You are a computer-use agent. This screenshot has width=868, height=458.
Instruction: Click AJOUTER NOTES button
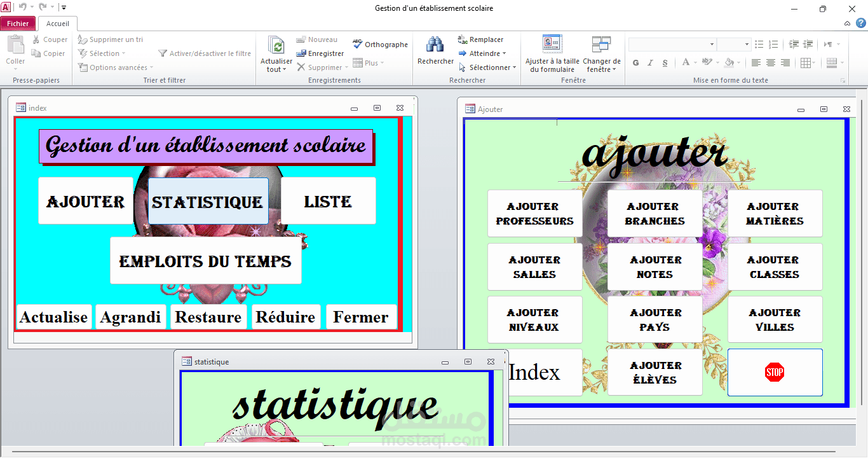click(655, 267)
